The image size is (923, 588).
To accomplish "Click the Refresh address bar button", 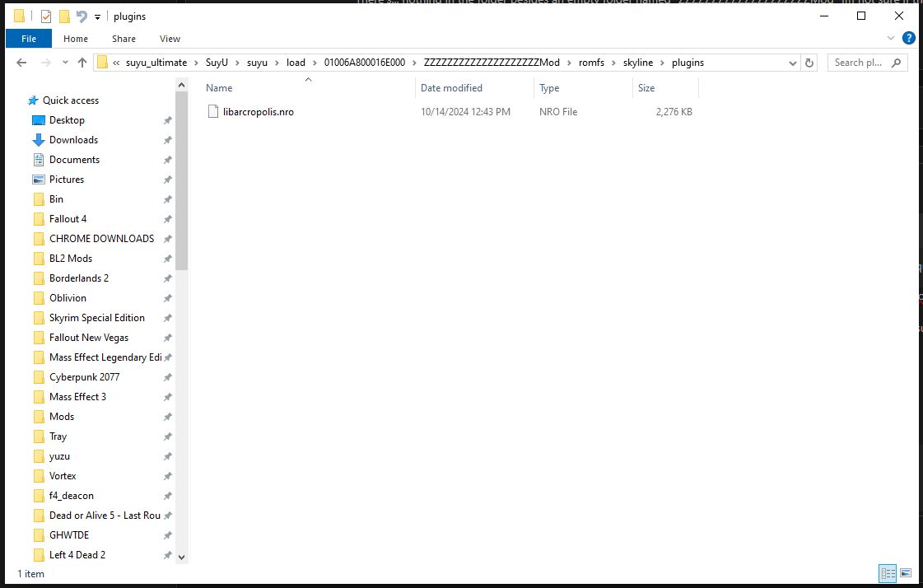I will point(809,63).
